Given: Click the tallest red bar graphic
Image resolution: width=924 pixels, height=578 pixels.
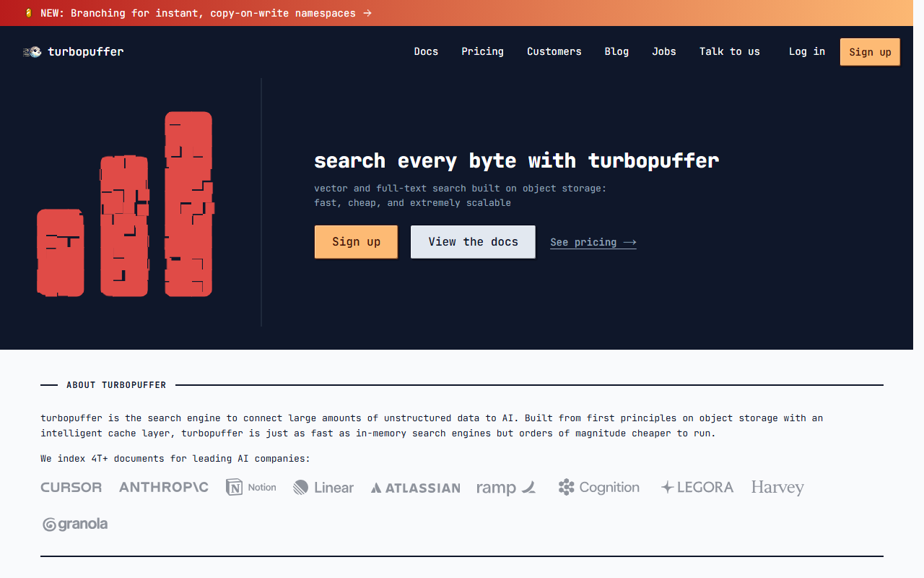Looking at the screenshot, I should click(x=189, y=204).
